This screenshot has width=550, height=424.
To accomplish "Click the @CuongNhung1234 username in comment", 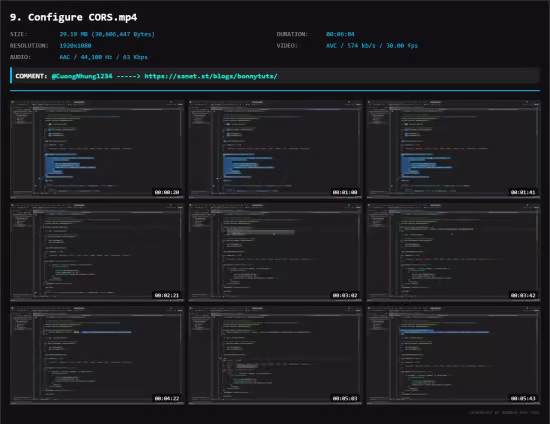I will 82,76.
